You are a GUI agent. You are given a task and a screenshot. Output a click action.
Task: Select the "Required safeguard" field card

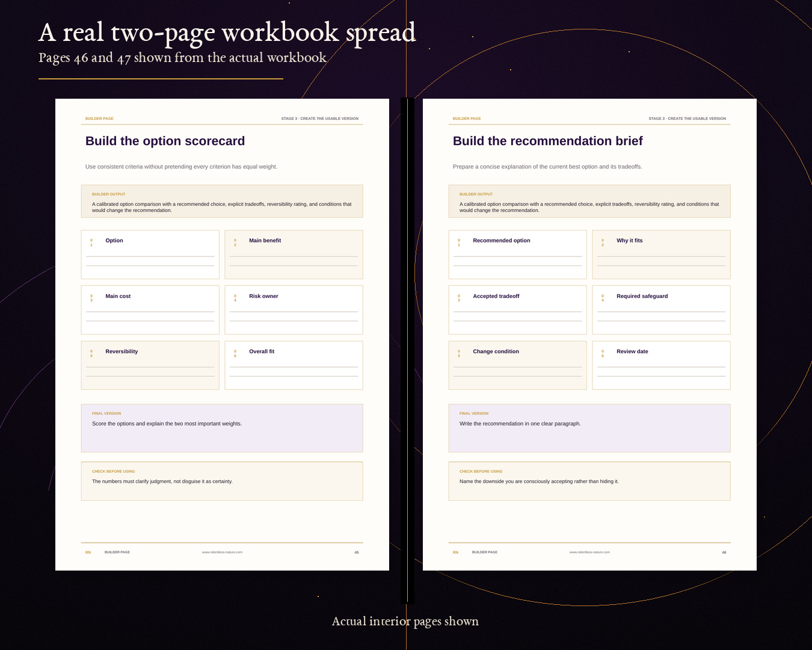[661, 310]
